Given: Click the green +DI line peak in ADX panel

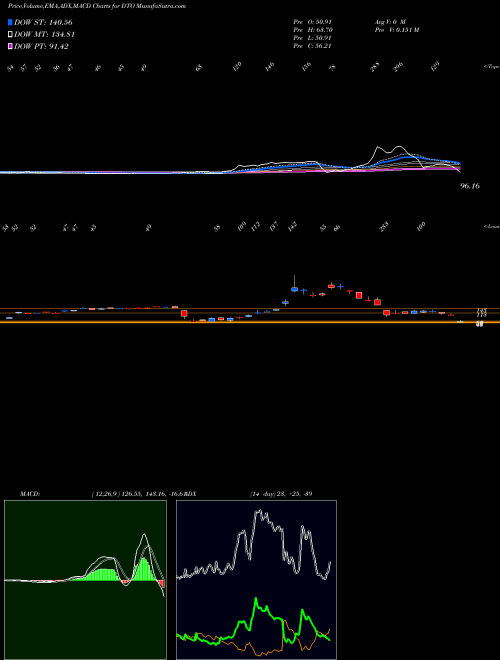Looking at the screenshot, I should pyautogui.click(x=256, y=598).
